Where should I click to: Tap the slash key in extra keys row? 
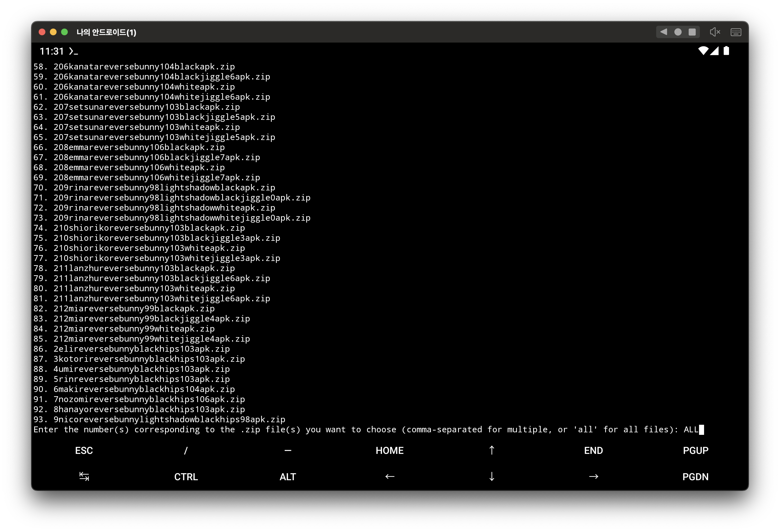click(x=185, y=451)
